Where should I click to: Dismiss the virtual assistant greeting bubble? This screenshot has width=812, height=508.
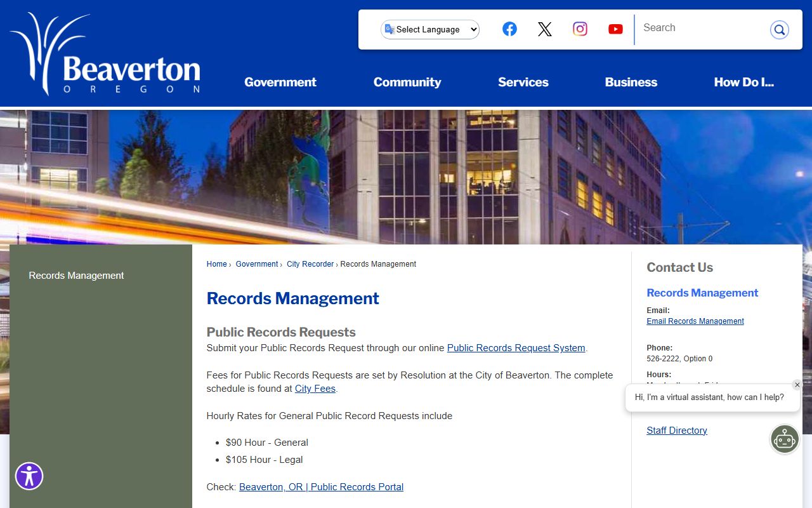click(797, 385)
